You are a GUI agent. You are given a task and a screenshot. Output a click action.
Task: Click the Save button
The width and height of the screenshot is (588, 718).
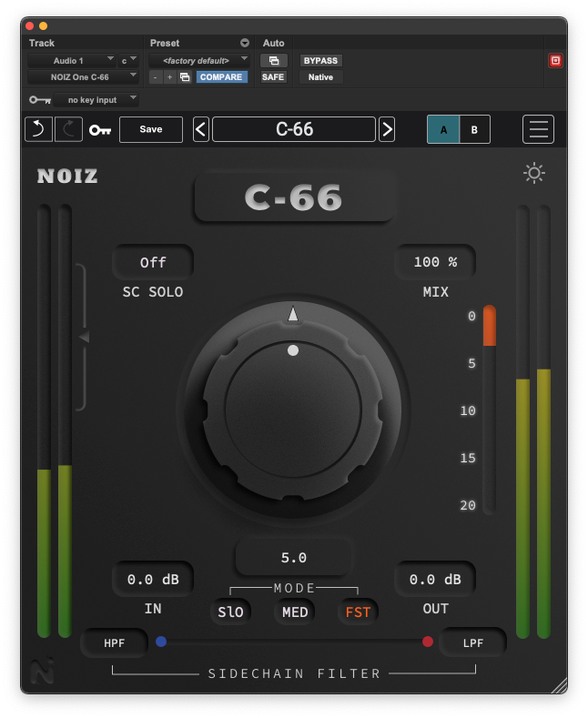[151, 129]
